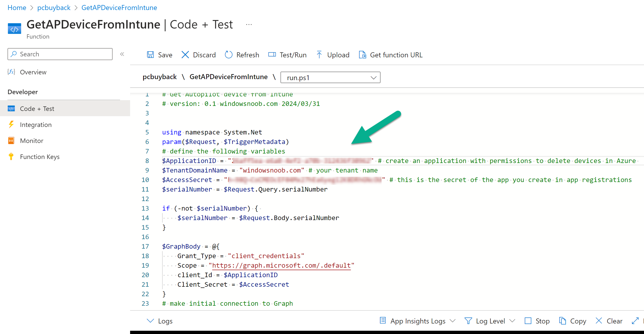Open the Monitor menu item

(x=32, y=141)
